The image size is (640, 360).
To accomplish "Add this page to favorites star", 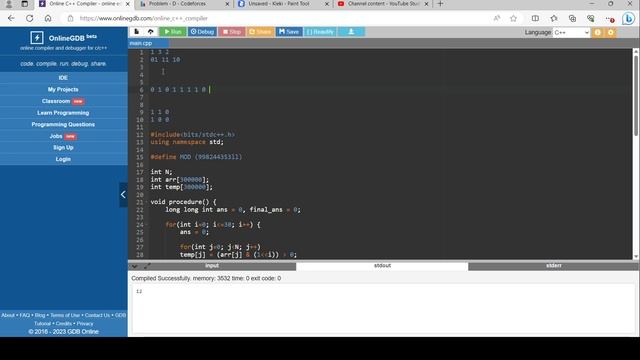I will (513, 18).
